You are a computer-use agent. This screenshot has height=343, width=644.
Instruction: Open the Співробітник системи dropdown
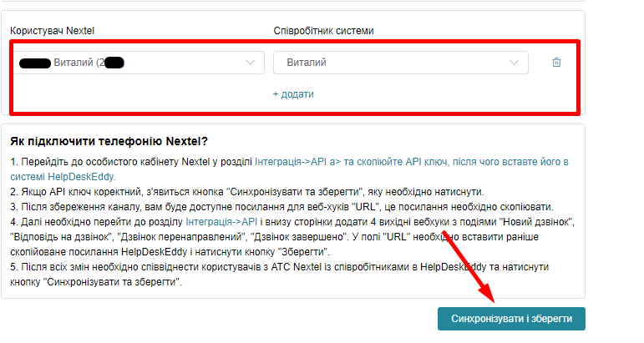pyautogui.click(x=400, y=63)
